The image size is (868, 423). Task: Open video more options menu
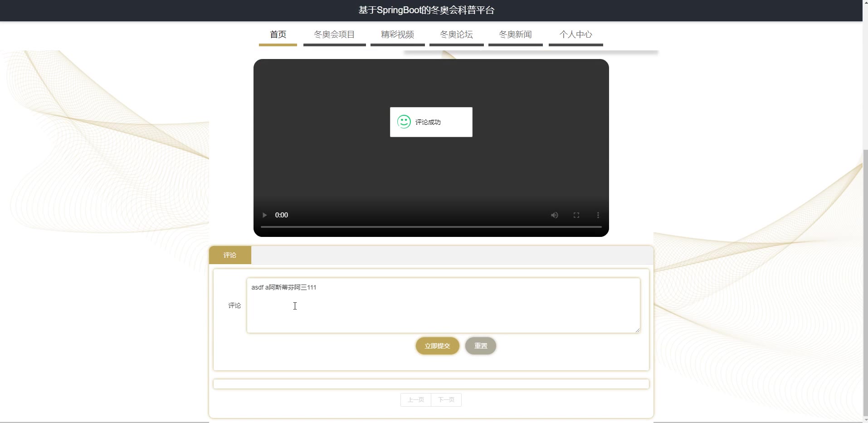tap(598, 215)
